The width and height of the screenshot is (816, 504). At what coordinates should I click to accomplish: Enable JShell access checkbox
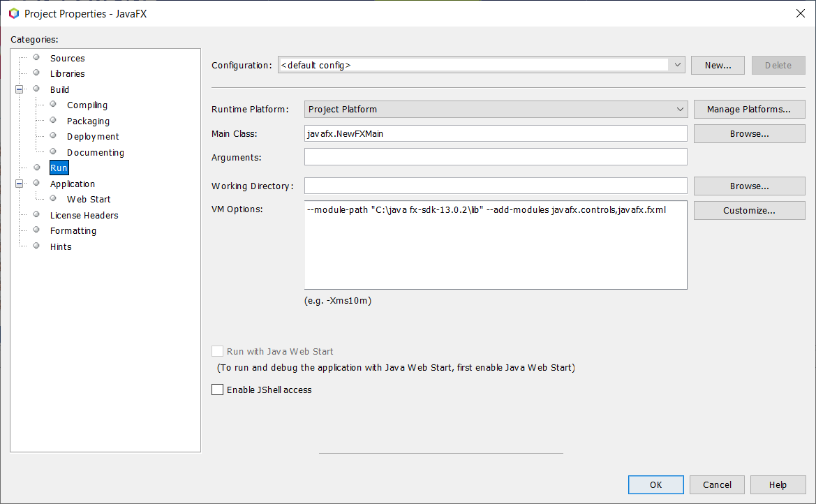pyautogui.click(x=218, y=390)
